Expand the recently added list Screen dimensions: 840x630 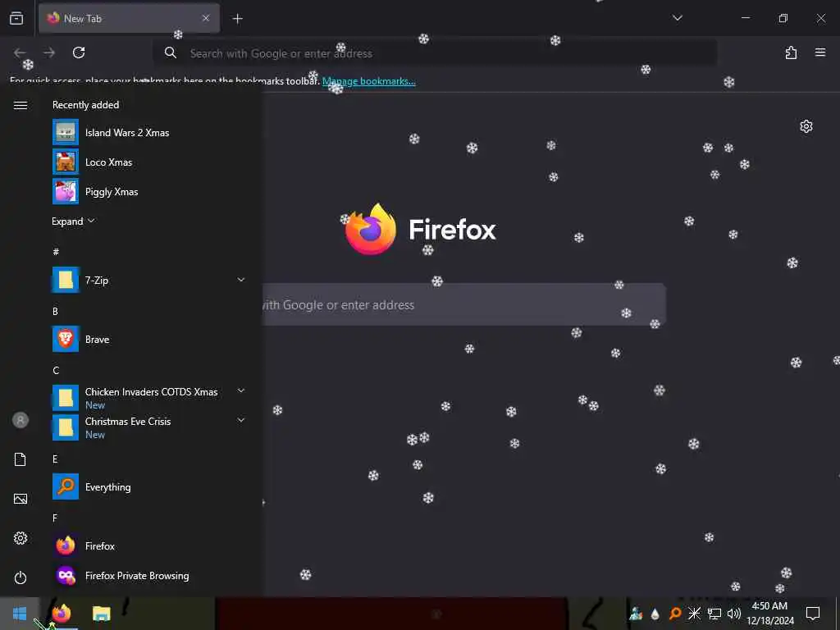pyautogui.click(x=73, y=221)
